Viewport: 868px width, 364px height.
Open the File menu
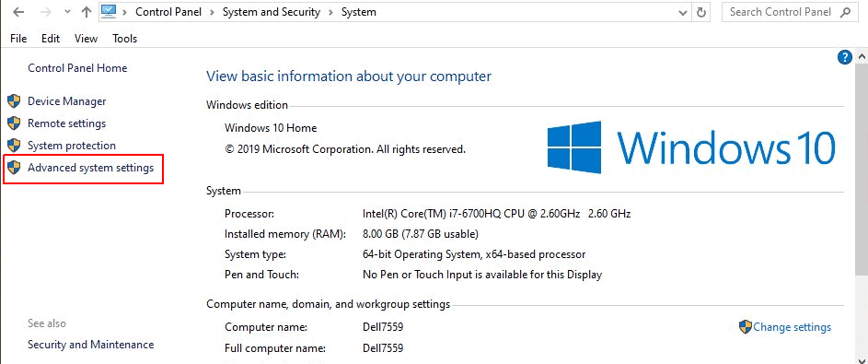click(x=18, y=38)
